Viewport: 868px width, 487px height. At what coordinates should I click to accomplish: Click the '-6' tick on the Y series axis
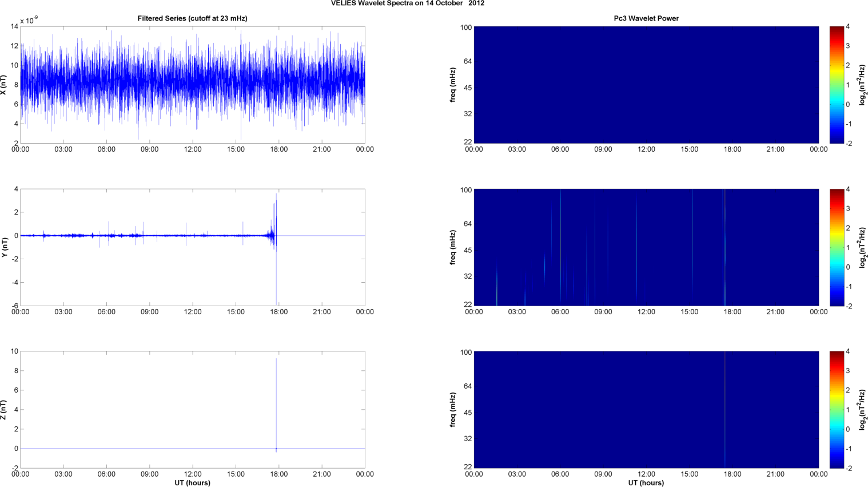pos(15,306)
